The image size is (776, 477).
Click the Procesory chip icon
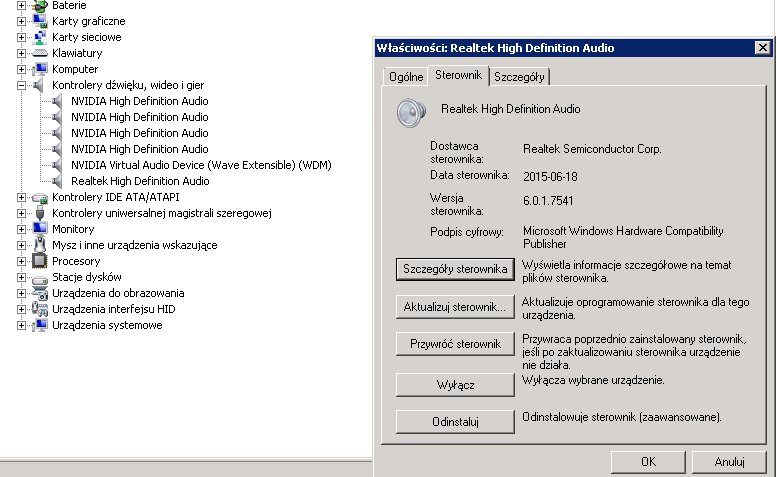coord(40,261)
